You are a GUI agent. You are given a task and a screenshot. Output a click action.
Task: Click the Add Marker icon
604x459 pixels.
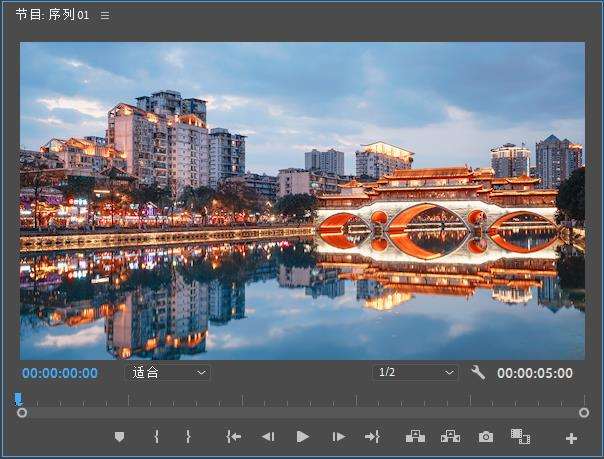(x=120, y=437)
